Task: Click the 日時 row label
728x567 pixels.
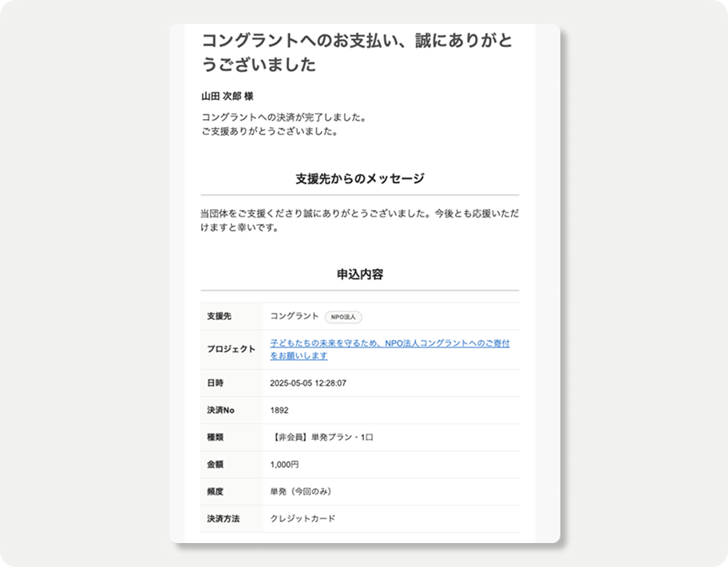Action: coord(215,383)
